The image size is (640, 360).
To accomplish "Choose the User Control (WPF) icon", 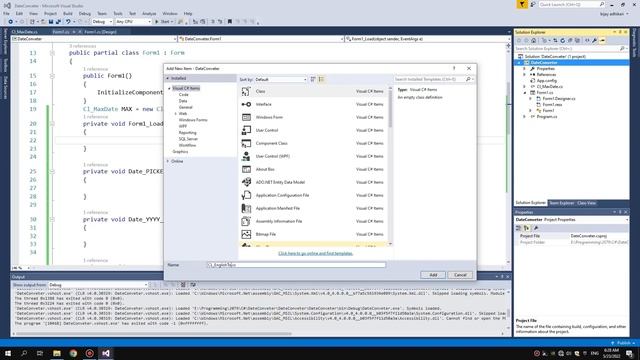I will (246, 156).
